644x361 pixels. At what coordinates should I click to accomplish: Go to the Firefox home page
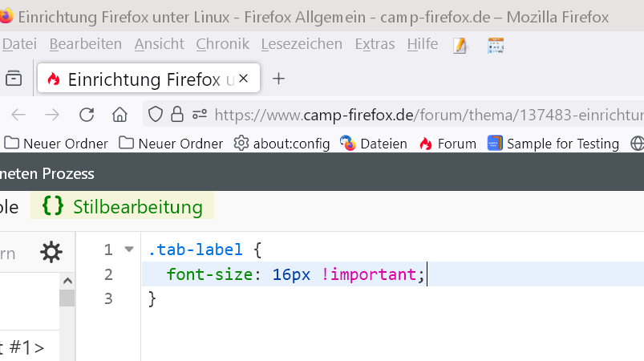[119, 115]
